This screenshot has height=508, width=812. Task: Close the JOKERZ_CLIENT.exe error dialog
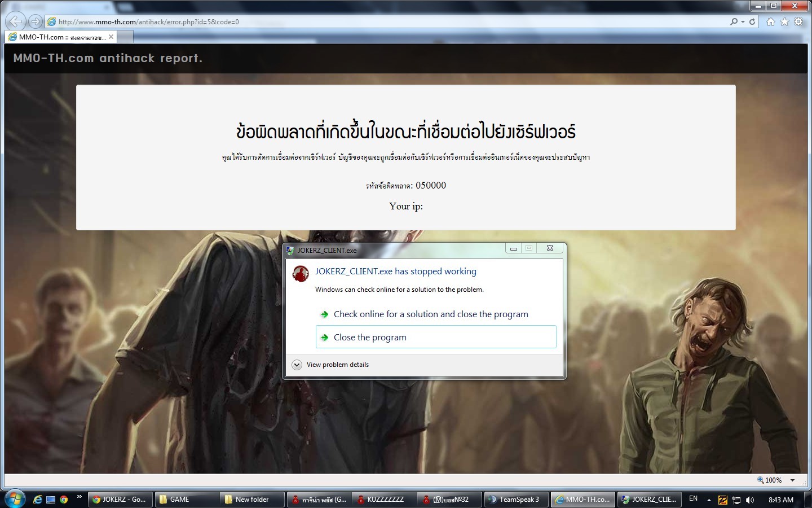coord(550,248)
